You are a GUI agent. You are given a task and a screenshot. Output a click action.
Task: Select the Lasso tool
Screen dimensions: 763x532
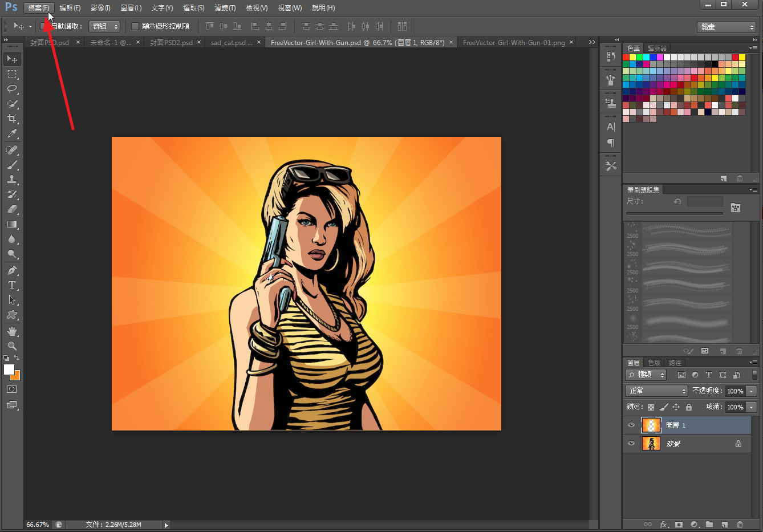(x=12, y=89)
